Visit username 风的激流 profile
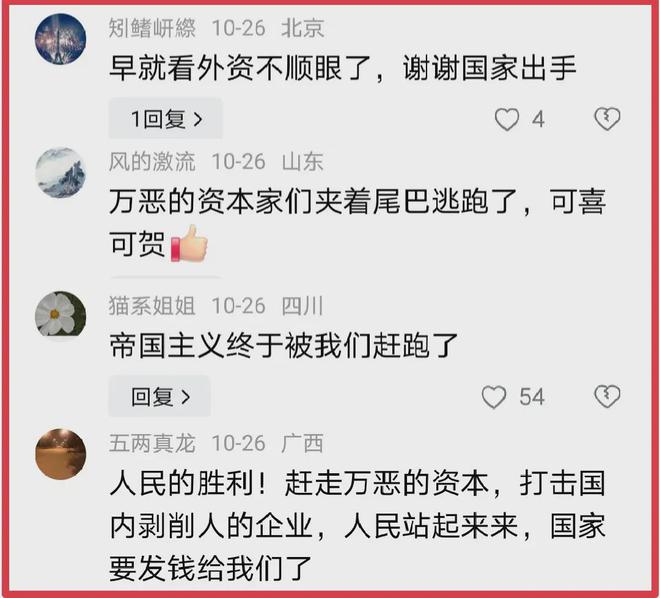Screen dimensions: 660x598 point(152,162)
